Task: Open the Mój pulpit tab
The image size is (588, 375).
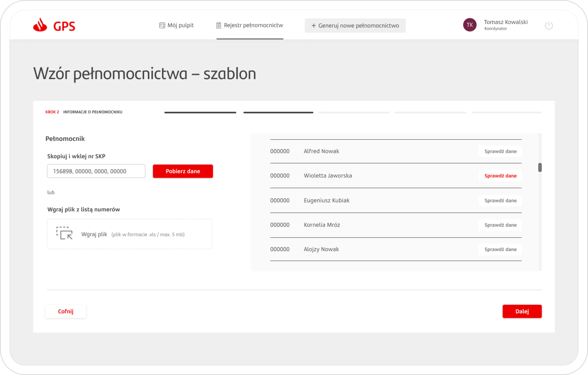Action: coord(180,25)
